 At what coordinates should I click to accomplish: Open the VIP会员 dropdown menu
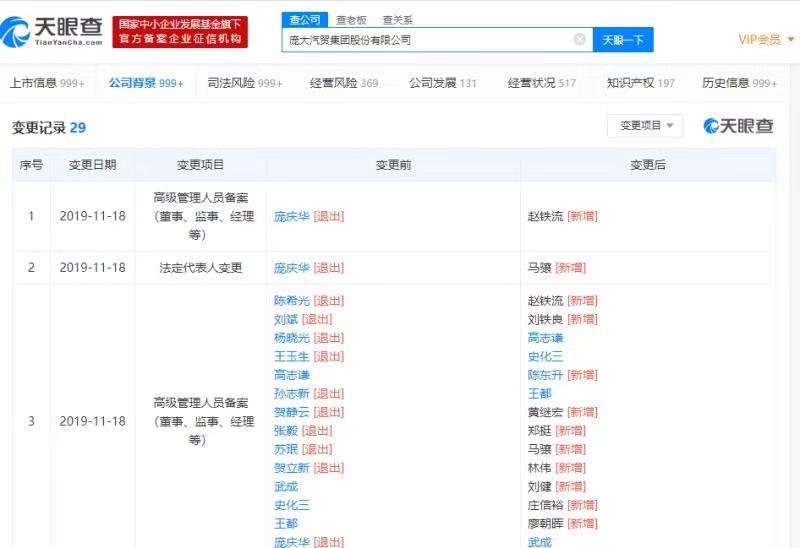(x=766, y=40)
